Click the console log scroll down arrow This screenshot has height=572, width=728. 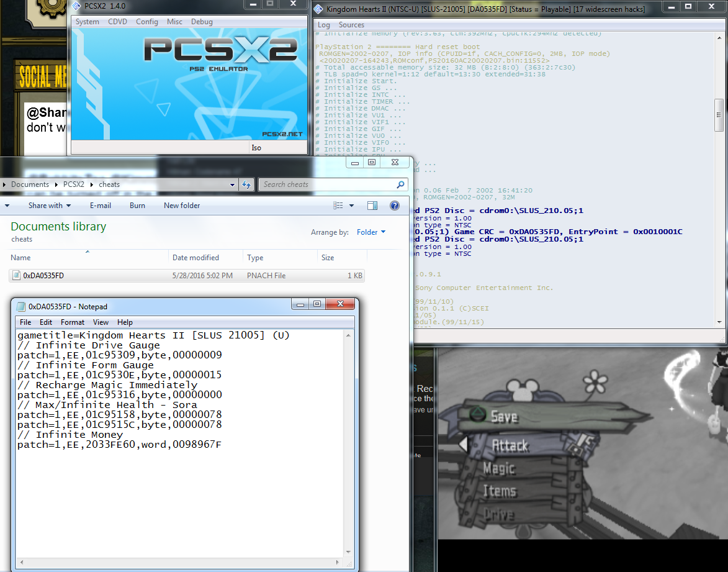coord(719,322)
